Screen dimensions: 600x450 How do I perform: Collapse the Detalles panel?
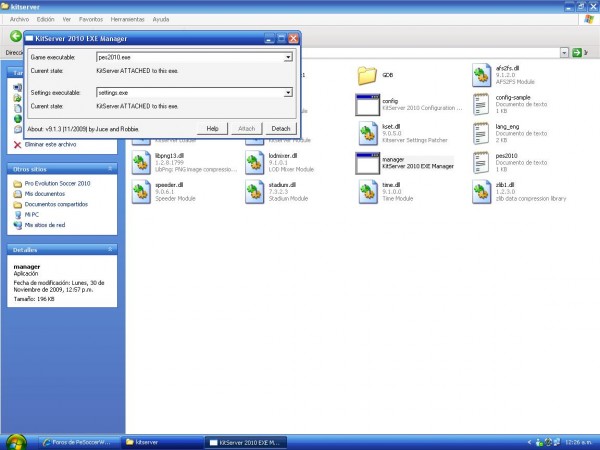[110, 249]
